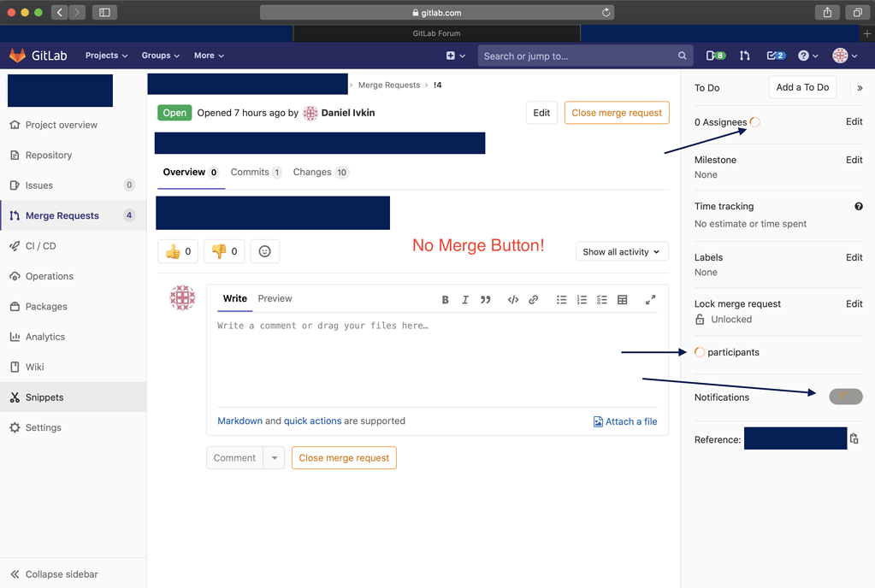Add an emoji reaction with the smiley icon

[264, 250]
